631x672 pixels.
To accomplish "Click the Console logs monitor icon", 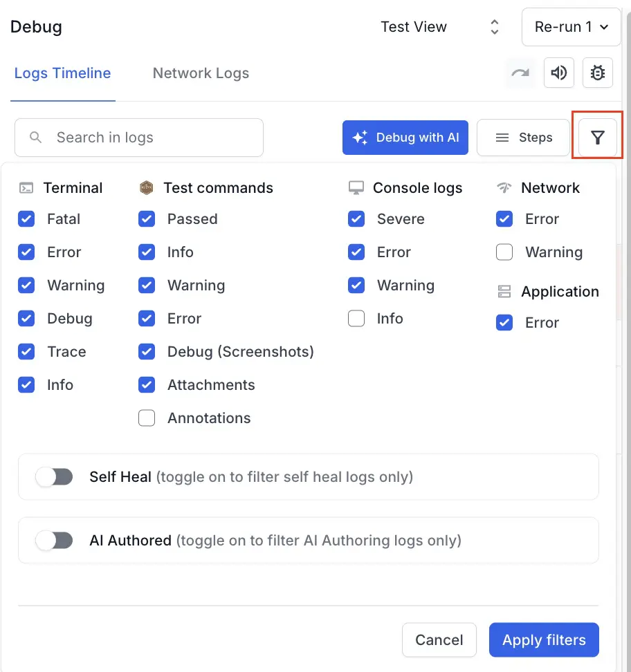I will (x=356, y=187).
